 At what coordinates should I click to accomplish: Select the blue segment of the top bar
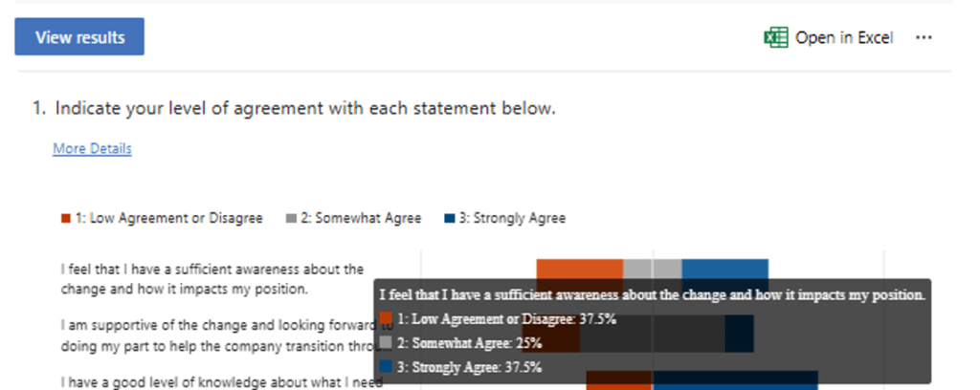[724, 269]
